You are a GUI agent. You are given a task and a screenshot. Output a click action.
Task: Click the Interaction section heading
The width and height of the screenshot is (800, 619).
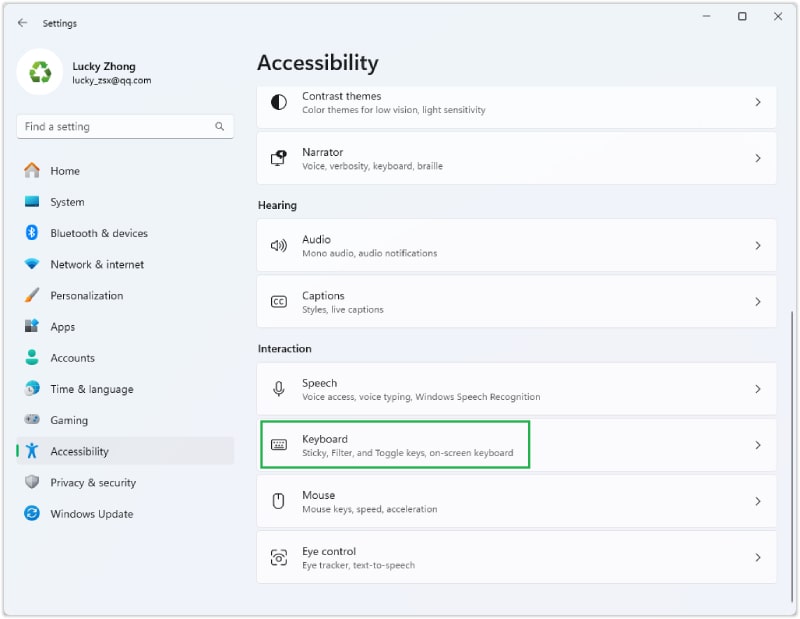284,349
